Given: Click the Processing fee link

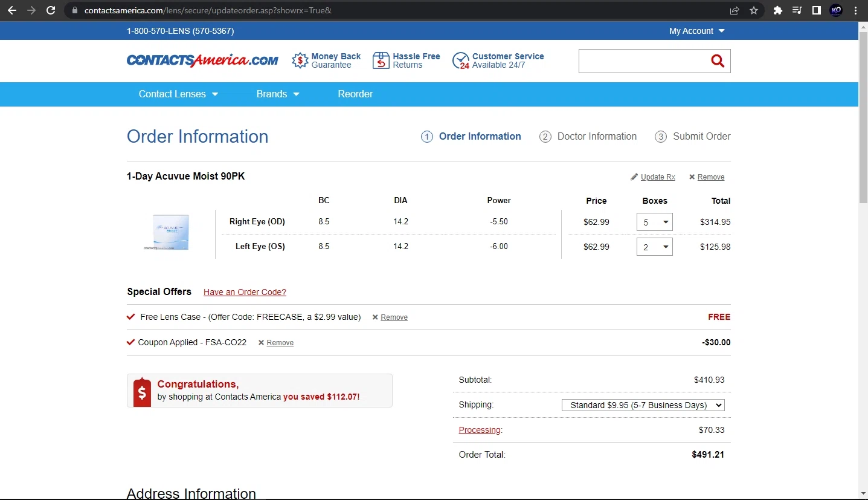Looking at the screenshot, I should (x=480, y=430).
